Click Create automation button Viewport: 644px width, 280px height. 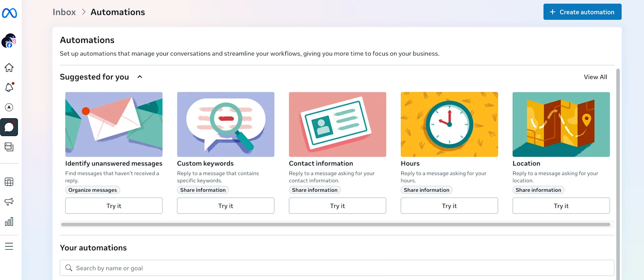pos(582,12)
